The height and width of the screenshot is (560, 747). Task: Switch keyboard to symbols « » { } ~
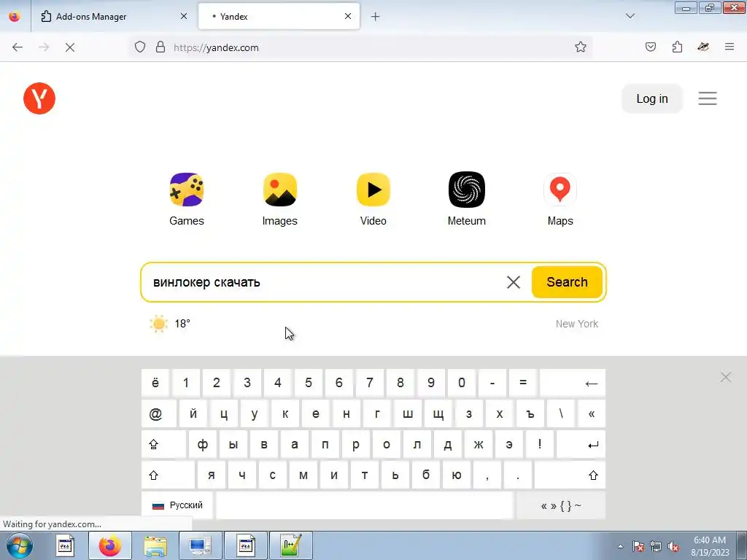point(561,505)
